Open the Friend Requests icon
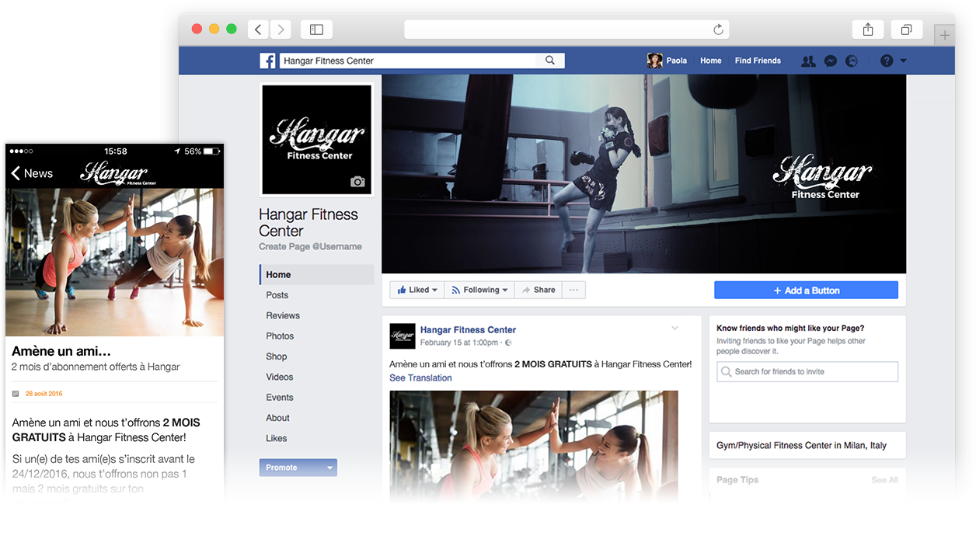This screenshot has height=560, width=976. tap(808, 61)
